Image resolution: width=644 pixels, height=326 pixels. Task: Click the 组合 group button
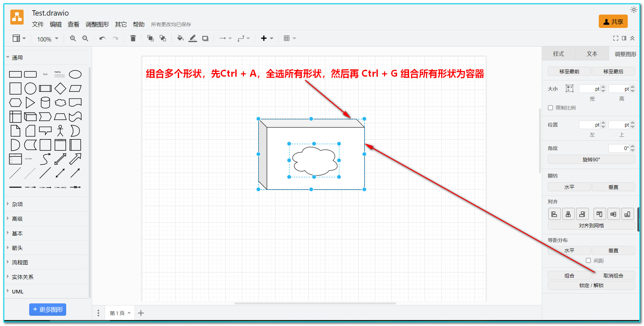(569, 276)
